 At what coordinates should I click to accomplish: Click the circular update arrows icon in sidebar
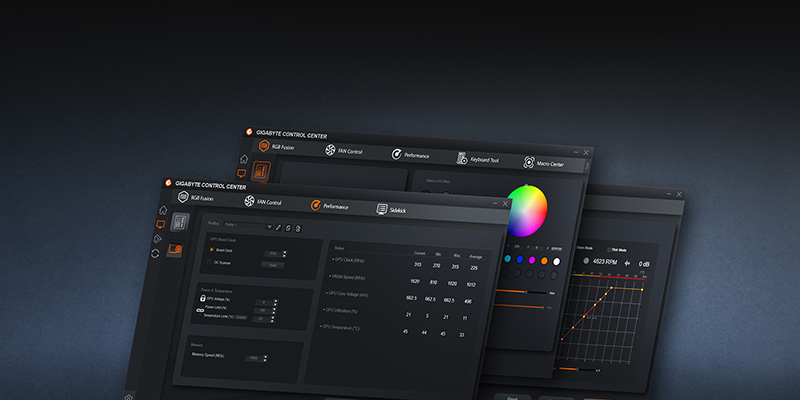click(x=155, y=253)
